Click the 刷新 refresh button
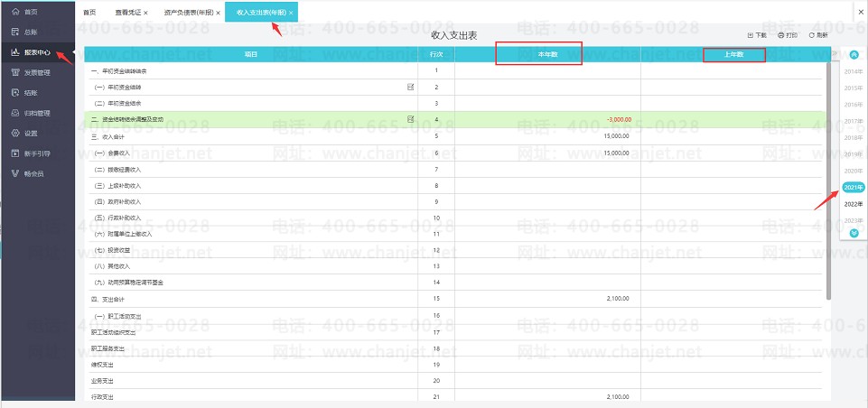This screenshot has height=408, width=868. 817,35
